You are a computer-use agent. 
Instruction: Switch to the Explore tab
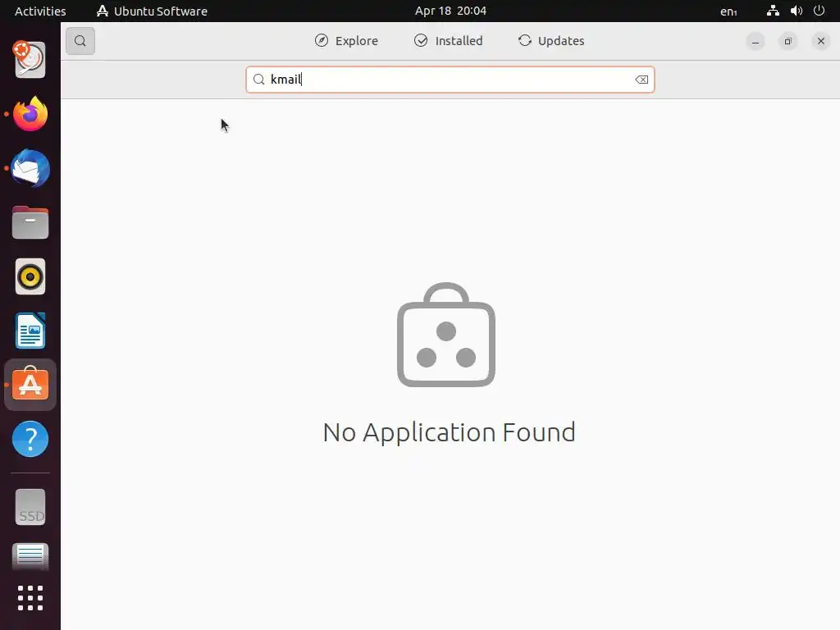click(346, 41)
